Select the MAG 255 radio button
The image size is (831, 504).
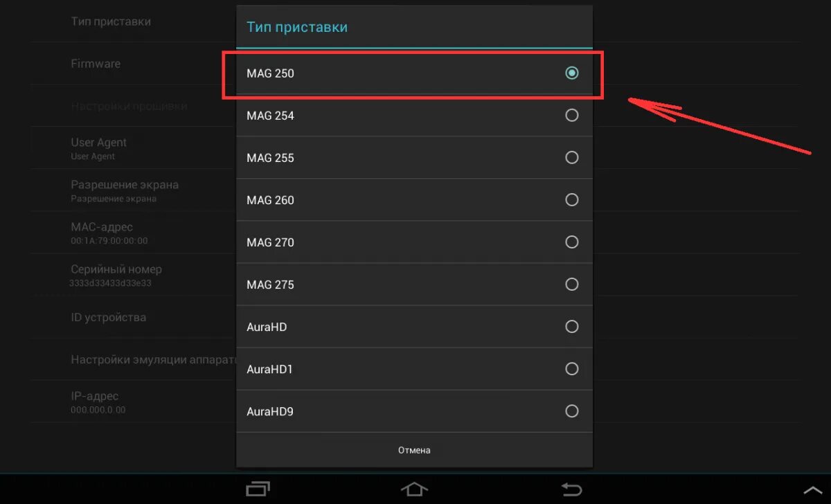click(572, 157)
